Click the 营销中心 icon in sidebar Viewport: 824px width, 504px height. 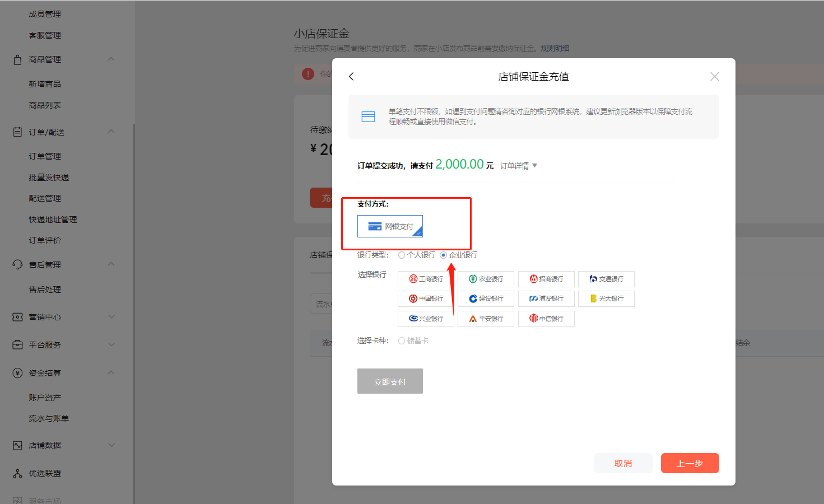[17, 317]
